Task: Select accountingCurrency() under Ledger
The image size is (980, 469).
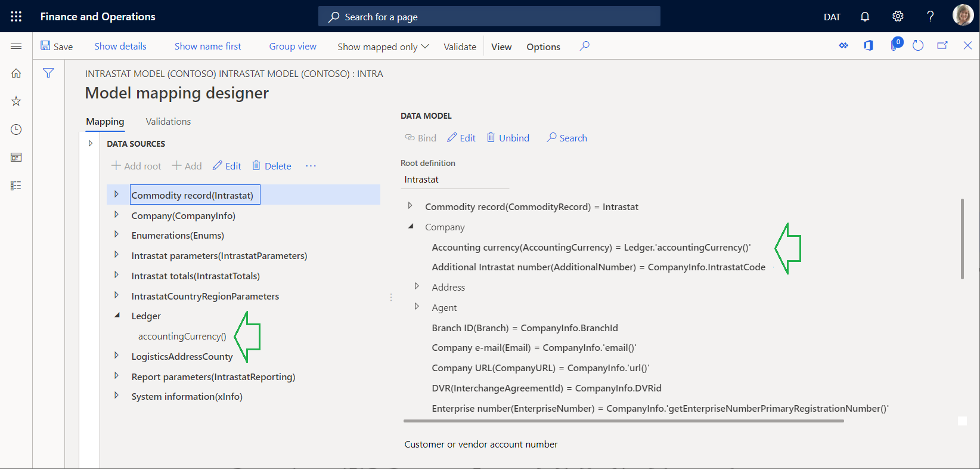Action: 182,336
